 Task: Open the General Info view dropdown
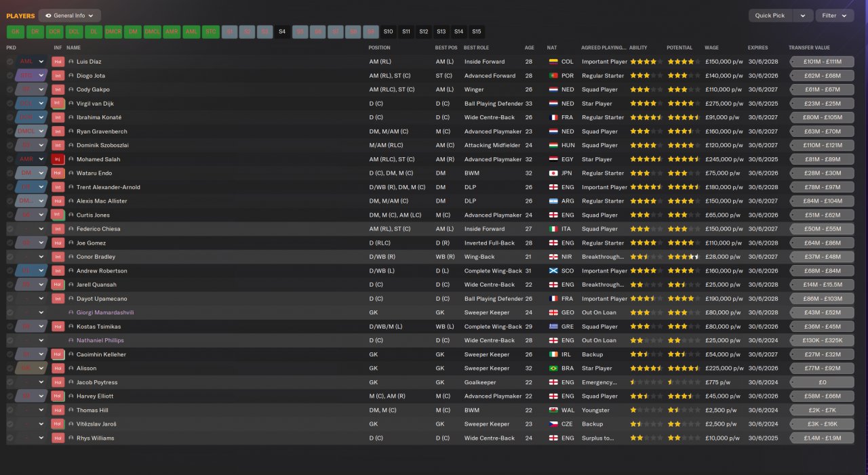pyautogui.click(x=70, y=16)
